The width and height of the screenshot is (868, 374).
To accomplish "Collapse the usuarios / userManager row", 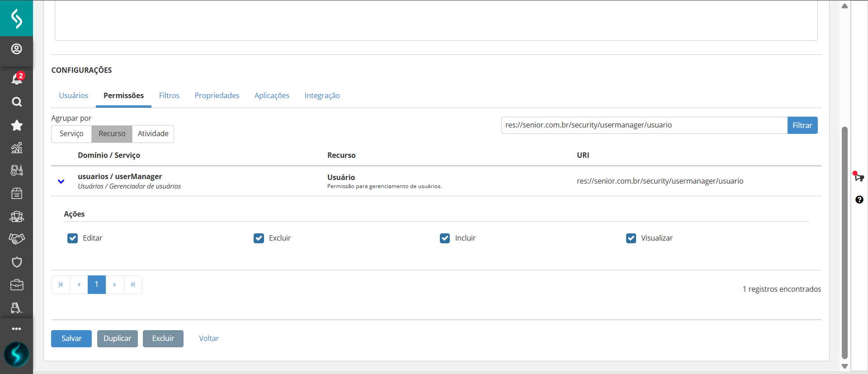I will pyautogui.click(x=61, y=181).
